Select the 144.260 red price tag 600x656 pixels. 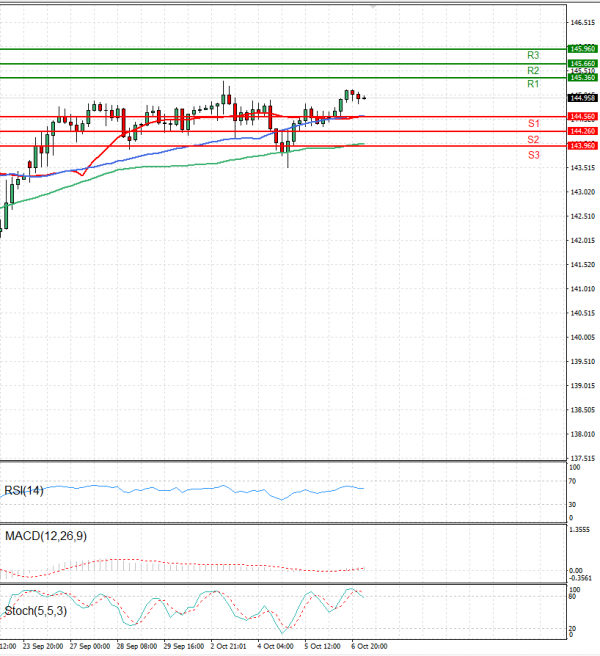pyautogui.click(x=582, y=131)
